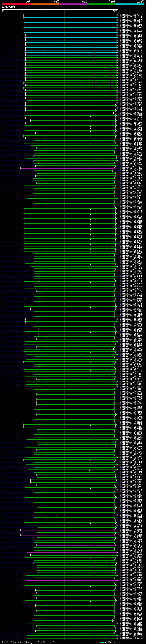146x644 pixels.
Task: Select the UniRef100_P19464 label
Action: click(x=131, y=394)
